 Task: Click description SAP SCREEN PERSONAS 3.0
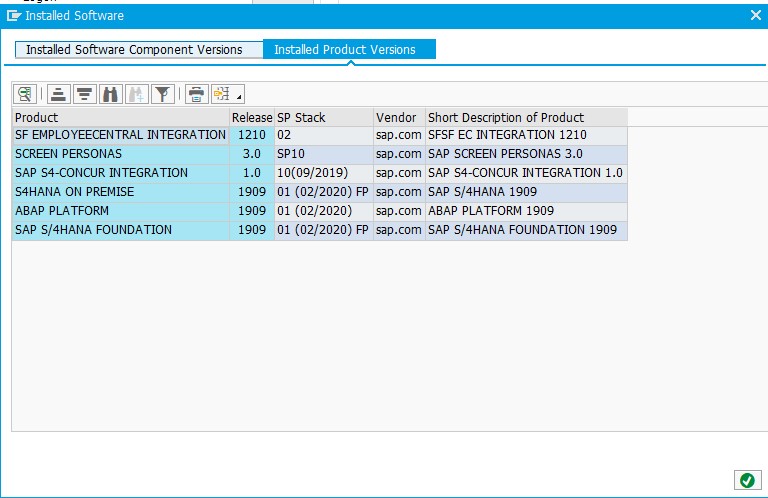pos(526,154)
